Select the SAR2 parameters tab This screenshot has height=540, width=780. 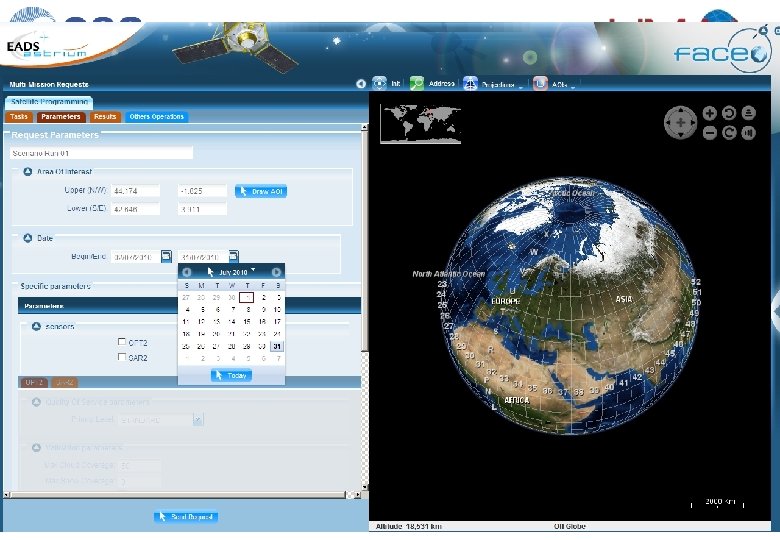click(x=65, y=382)
